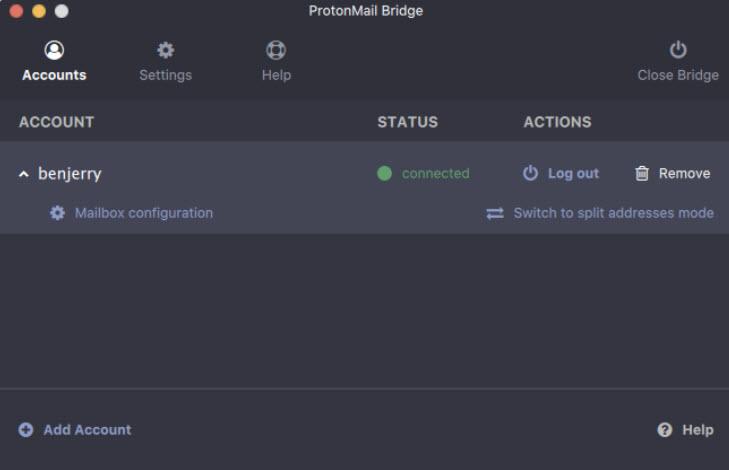Switch to split addresses mode
Viewport: 729px width, 470px height.
[613, 213]
